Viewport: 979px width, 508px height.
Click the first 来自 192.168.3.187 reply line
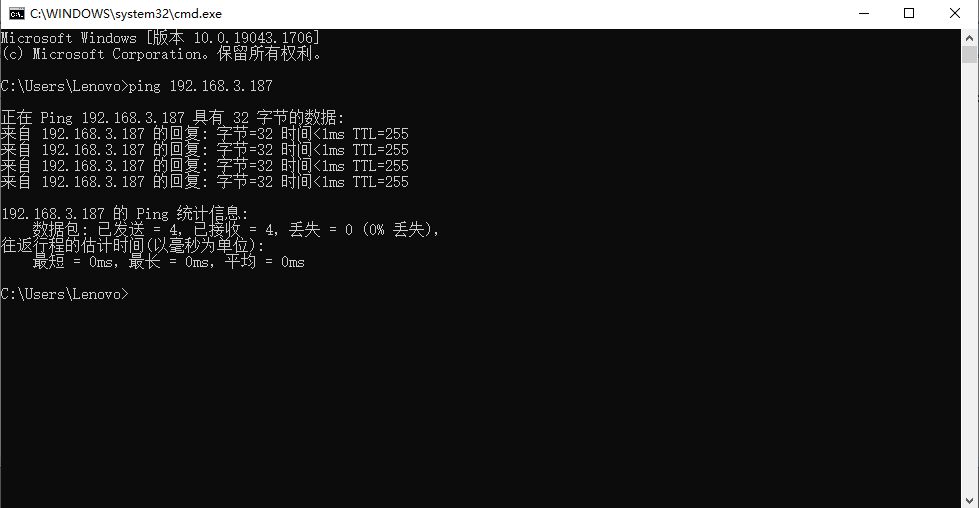pyautogui.click(x=205, y=134)
